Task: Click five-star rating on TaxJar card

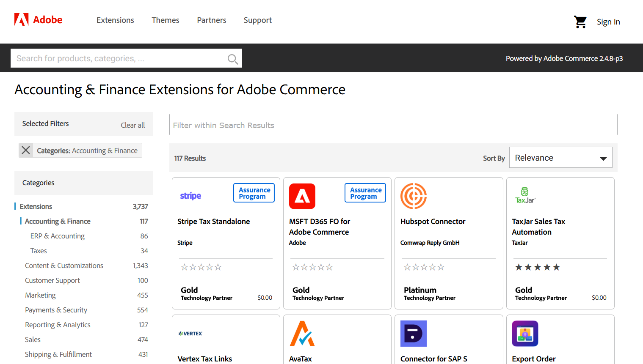Action: click(537, 267)
